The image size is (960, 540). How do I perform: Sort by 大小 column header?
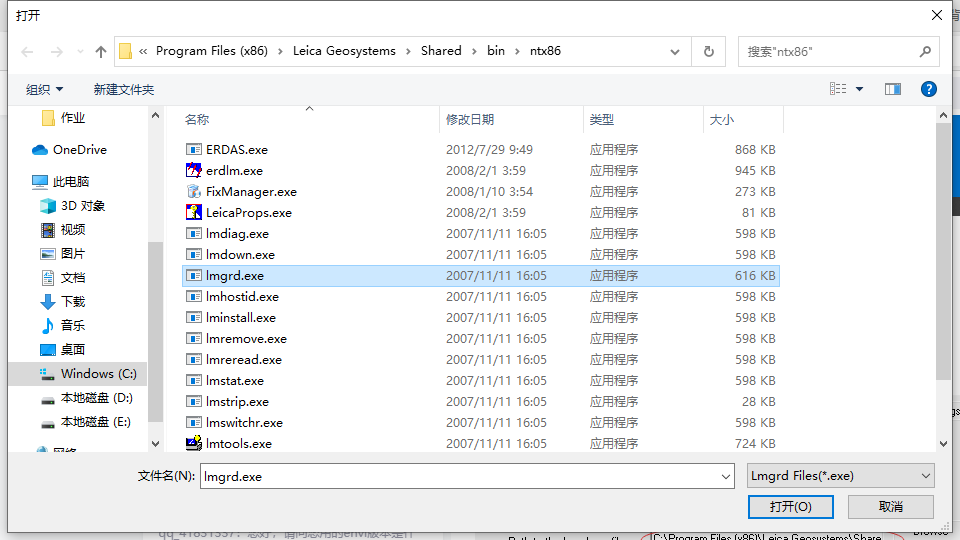[x=743, y=119]
